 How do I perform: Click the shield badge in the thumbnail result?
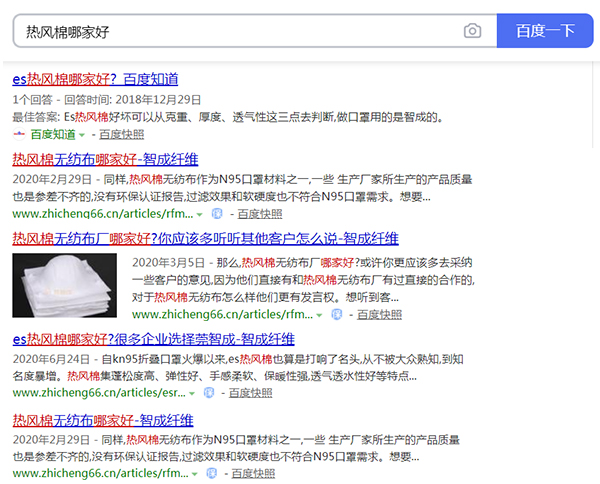coord(337,313)
